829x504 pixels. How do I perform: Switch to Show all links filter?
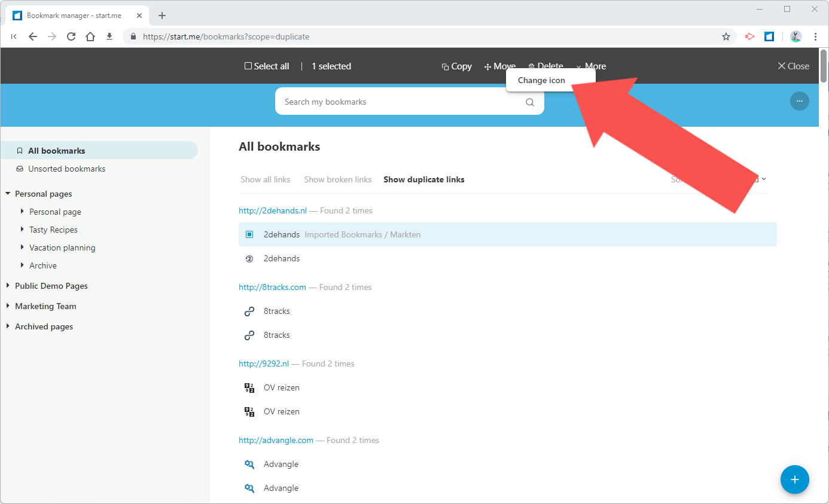click(266, 179)
